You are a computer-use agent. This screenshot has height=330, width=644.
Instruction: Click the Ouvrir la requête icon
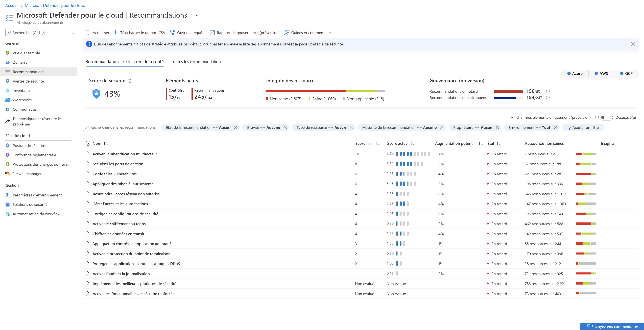pos(172,33)
